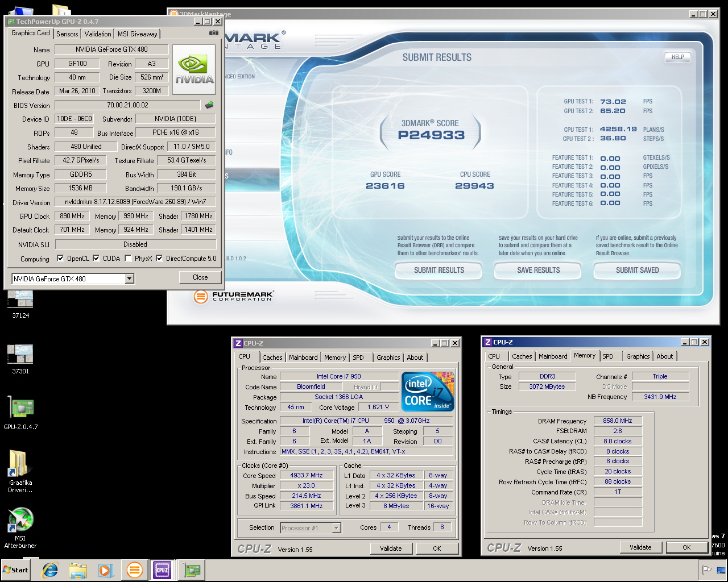Screen dimensions: 728x582
Task: Open About tab in CPU-Z CPU window
Action: [x=415, y=357]
